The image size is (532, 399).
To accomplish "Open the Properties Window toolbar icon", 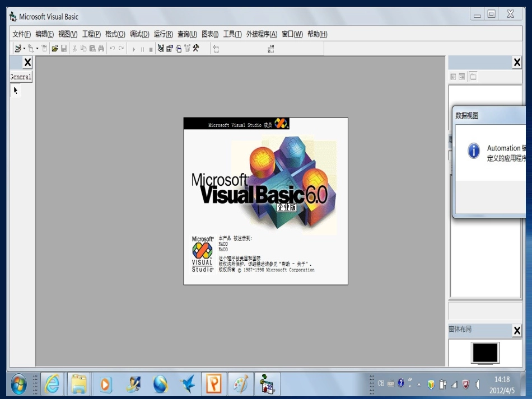I will pos(170,49).
